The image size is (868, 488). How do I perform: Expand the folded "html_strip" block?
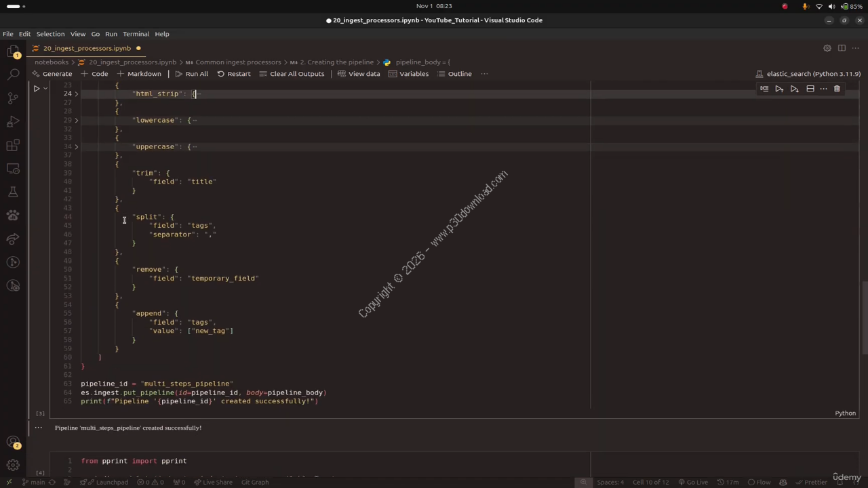point(76,94)
